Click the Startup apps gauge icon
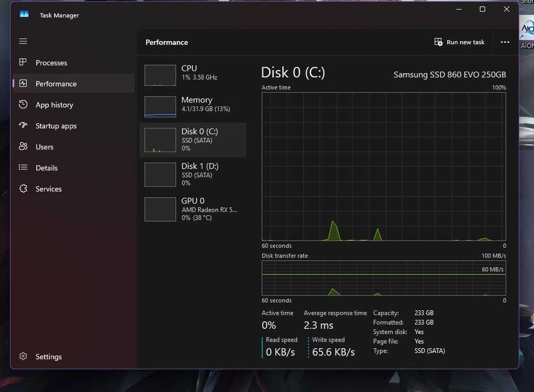534x392 pixels. 23,125
